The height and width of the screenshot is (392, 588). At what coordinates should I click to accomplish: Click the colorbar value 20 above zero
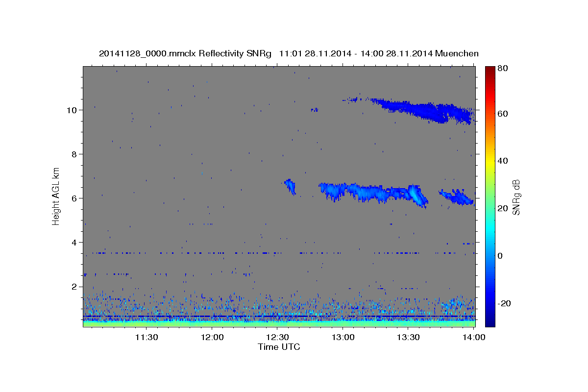[x=504, y=208]
